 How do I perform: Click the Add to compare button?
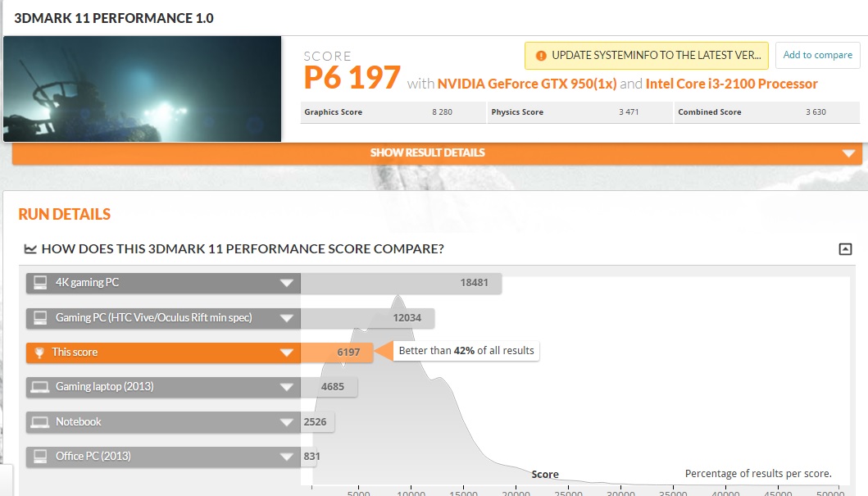point(817,55)
